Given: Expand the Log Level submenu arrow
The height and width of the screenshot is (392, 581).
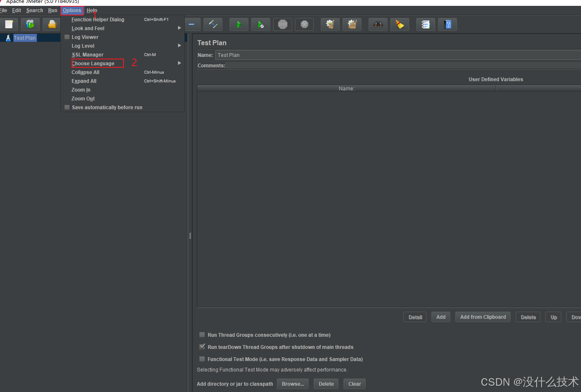Looking at the screenshot, I should pyautogui.click(x=179, y=46).
